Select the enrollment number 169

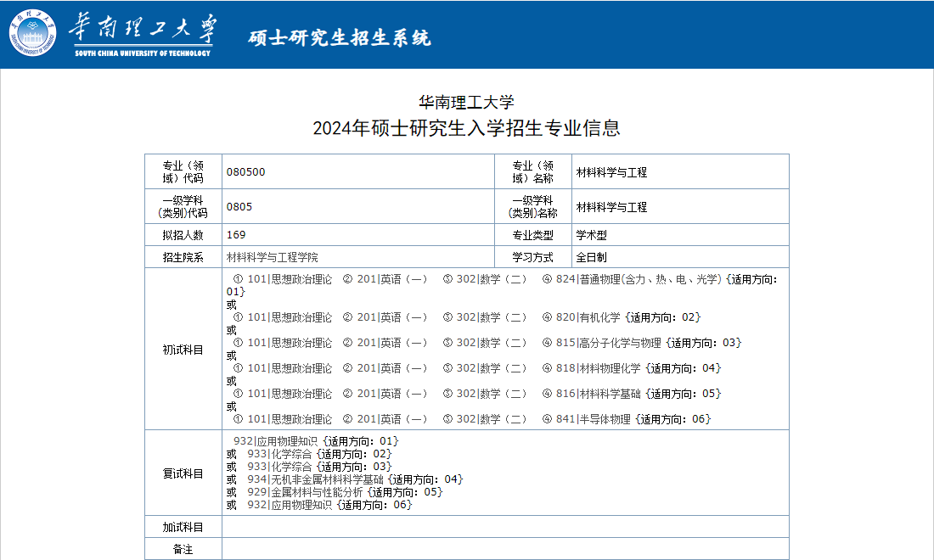coord(236,234)
